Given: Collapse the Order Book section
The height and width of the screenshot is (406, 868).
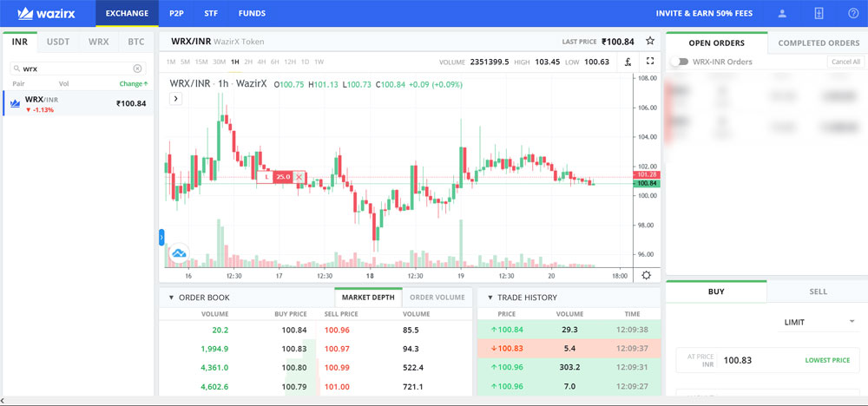Looking at the screenshot, I should point(171,298).
